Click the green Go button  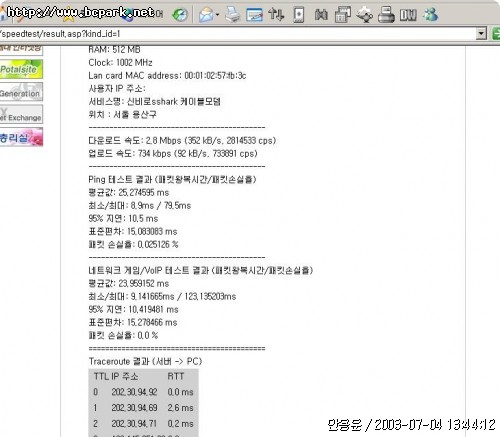[496, 34]
